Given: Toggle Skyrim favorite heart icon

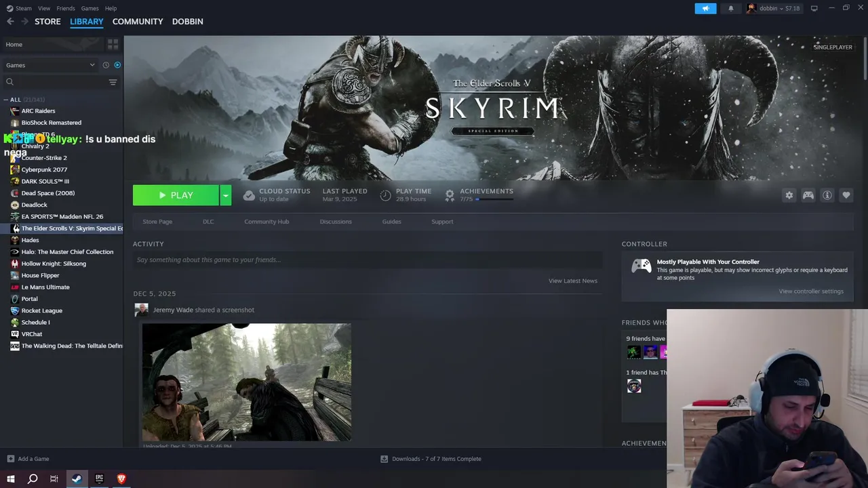Looking at the screenshot, I should point(846,195).
